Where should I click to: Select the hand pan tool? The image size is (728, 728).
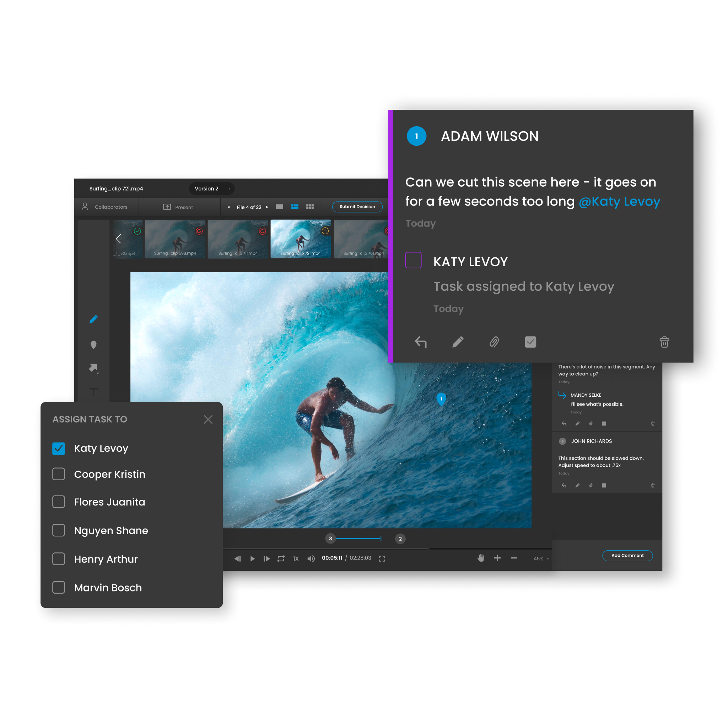480,558
